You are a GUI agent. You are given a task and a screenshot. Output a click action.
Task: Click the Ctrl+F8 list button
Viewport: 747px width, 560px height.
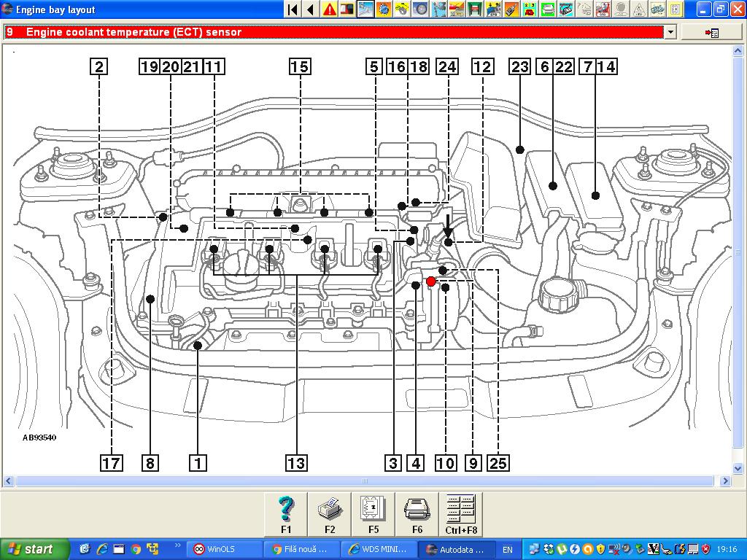[x=461, y=514]
